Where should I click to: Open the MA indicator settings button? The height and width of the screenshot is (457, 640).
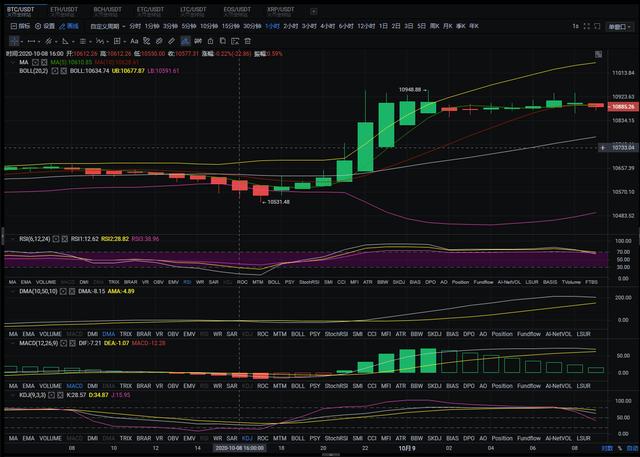tap(36, 62)
